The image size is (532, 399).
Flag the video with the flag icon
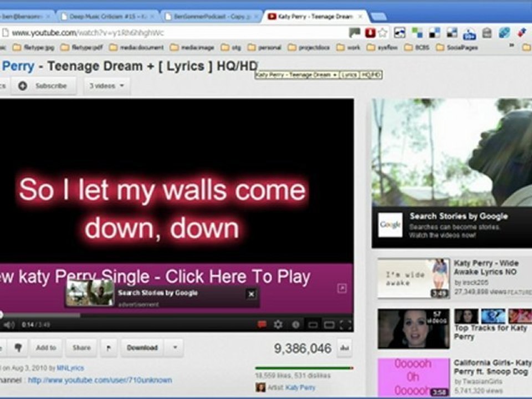(x=109, y=347)
